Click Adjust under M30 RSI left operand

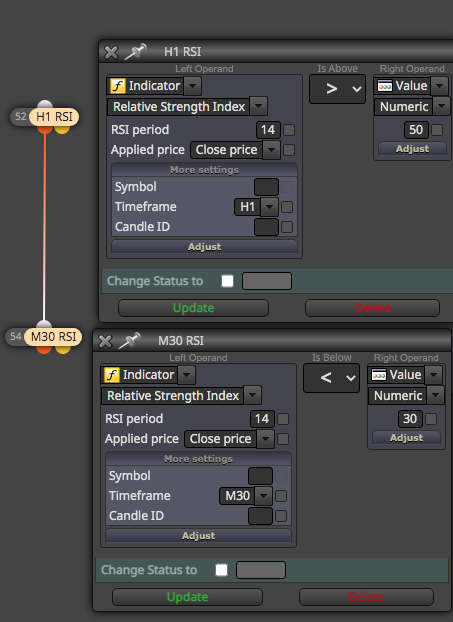198,536
